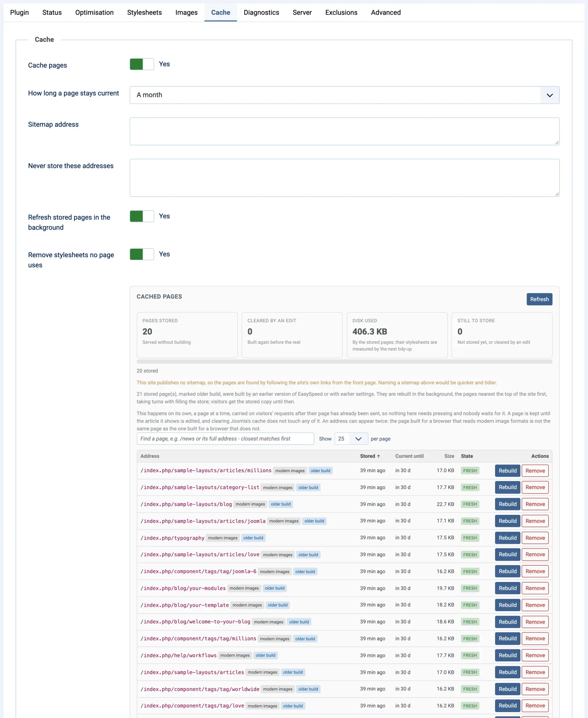The width and height of the screenshot is (588, 718).
Task: Rebuild the tag/joomla-6 cached page
Action: 508,571
